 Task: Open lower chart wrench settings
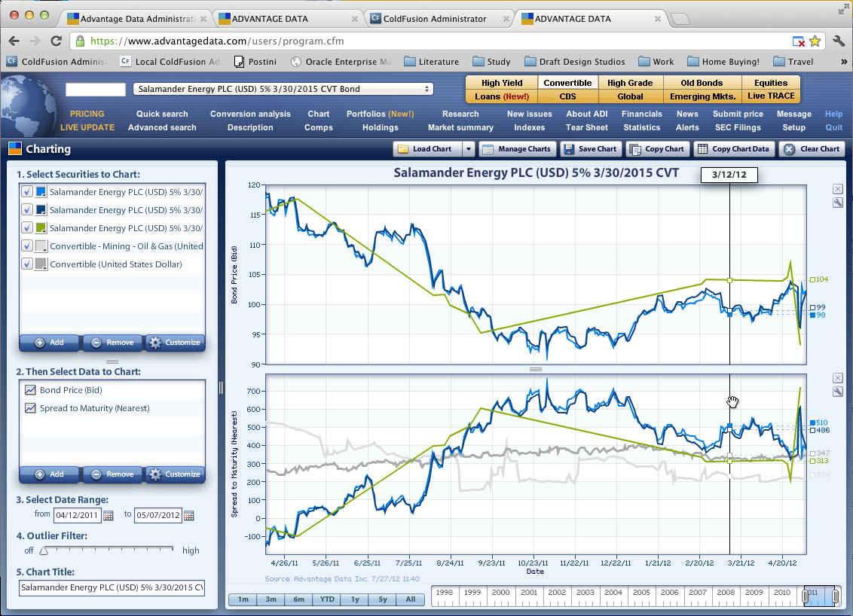(x=838, y=392)
